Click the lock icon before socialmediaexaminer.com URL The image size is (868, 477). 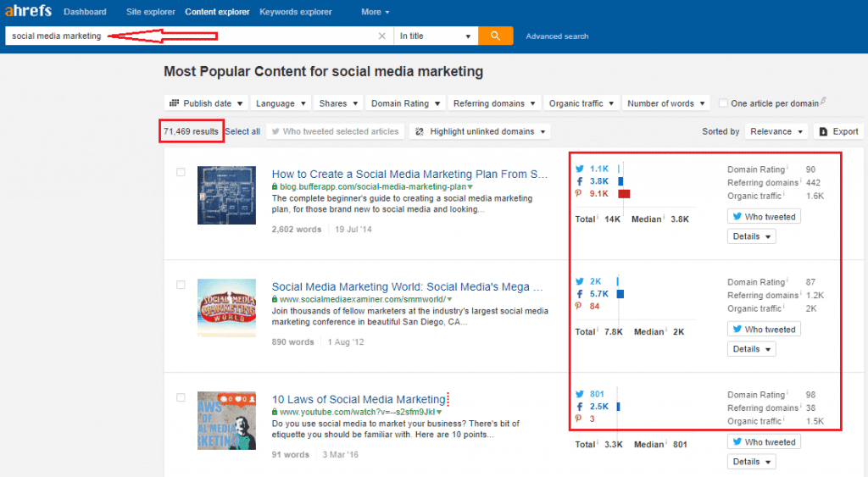coord(275,299)
